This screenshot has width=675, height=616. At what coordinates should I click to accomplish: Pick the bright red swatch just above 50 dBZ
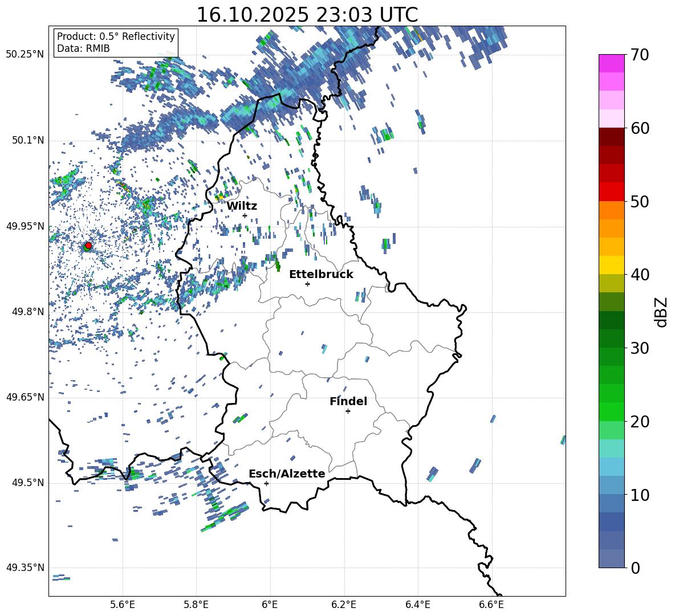pos(612,191)
